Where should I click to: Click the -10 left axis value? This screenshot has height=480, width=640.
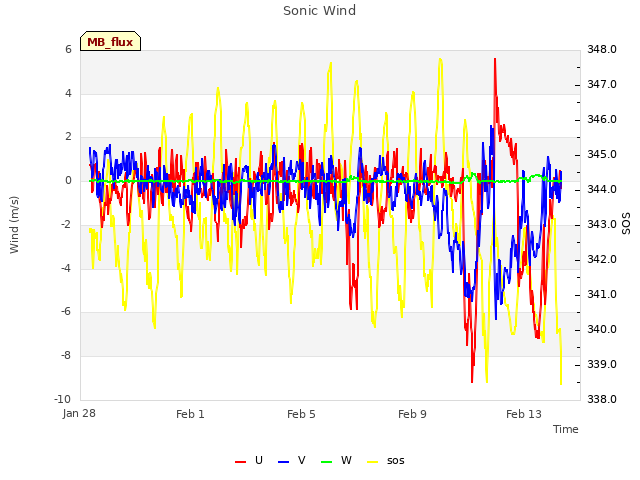pyautogui.click(x=62, y=399)
